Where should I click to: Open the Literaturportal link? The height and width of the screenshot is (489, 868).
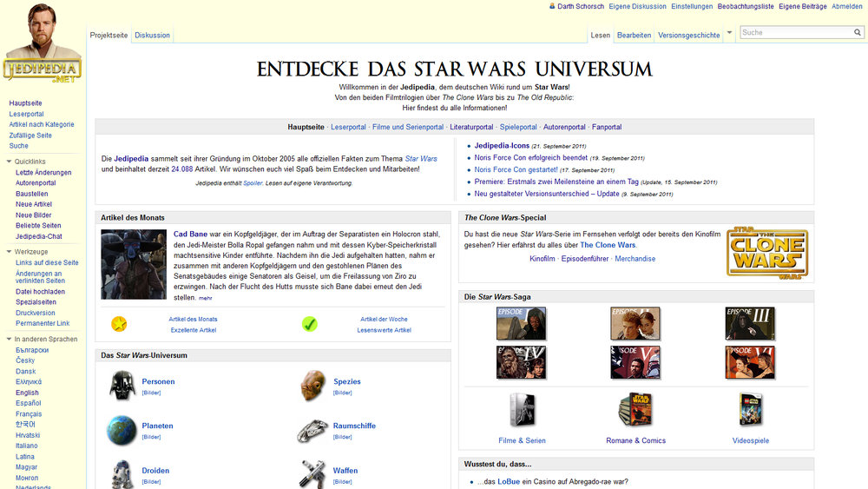471,127
